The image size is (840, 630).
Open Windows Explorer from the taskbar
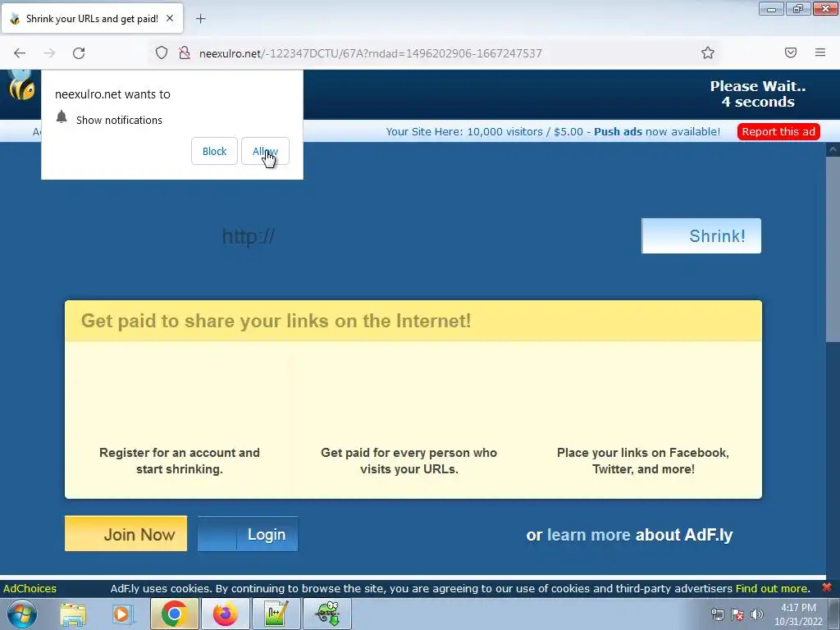point(73,614)
